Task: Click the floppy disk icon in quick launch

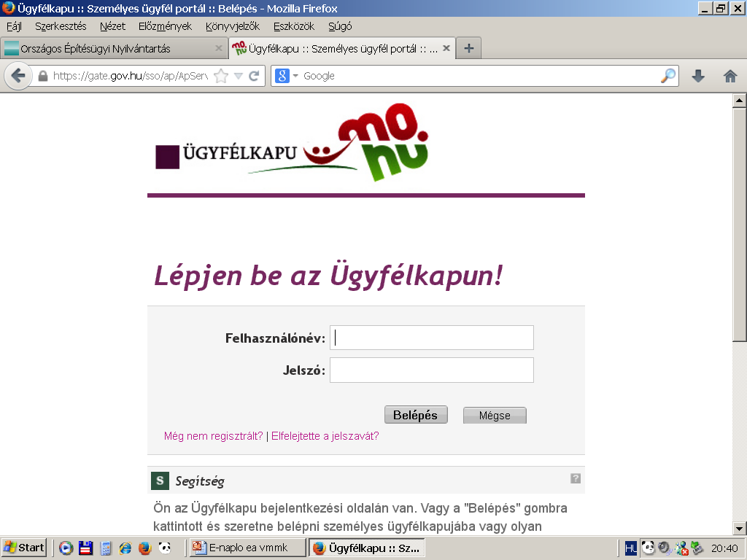Action: point(85,548)
